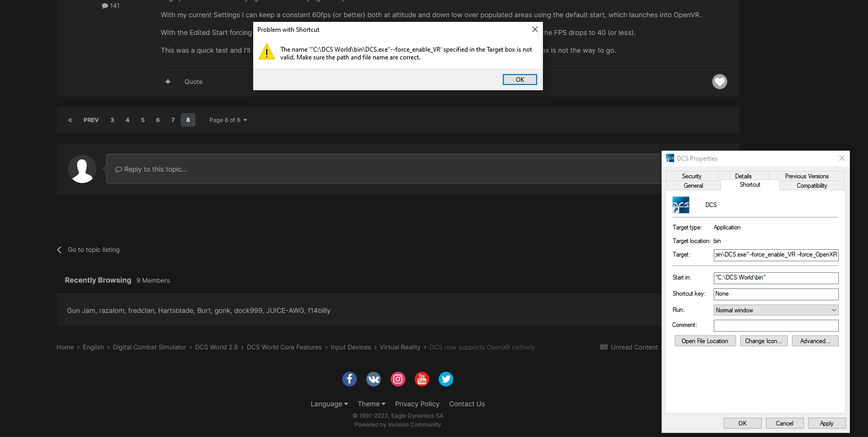The image size is (868, 437).
Task: Click the DCS shortcut icon in Properties
Action: [681, 205]
